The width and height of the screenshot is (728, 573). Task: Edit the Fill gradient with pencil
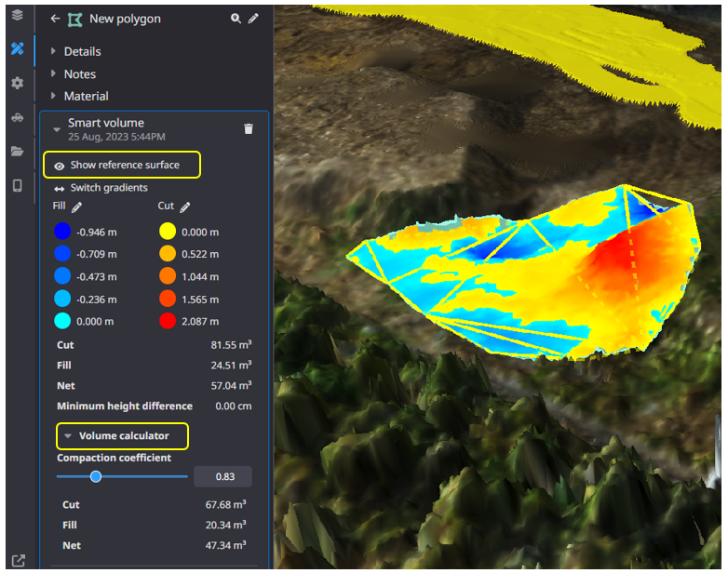click(77, 207)
